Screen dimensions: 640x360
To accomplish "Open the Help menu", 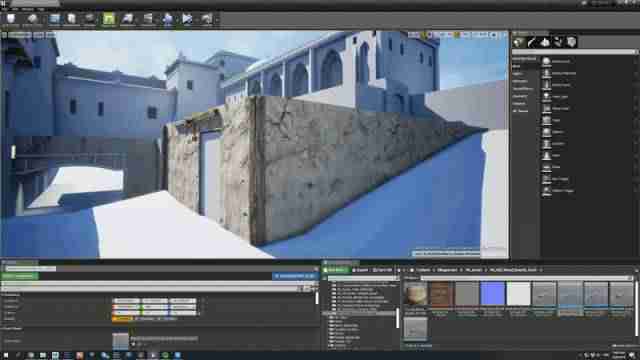I will pos(41,9).
